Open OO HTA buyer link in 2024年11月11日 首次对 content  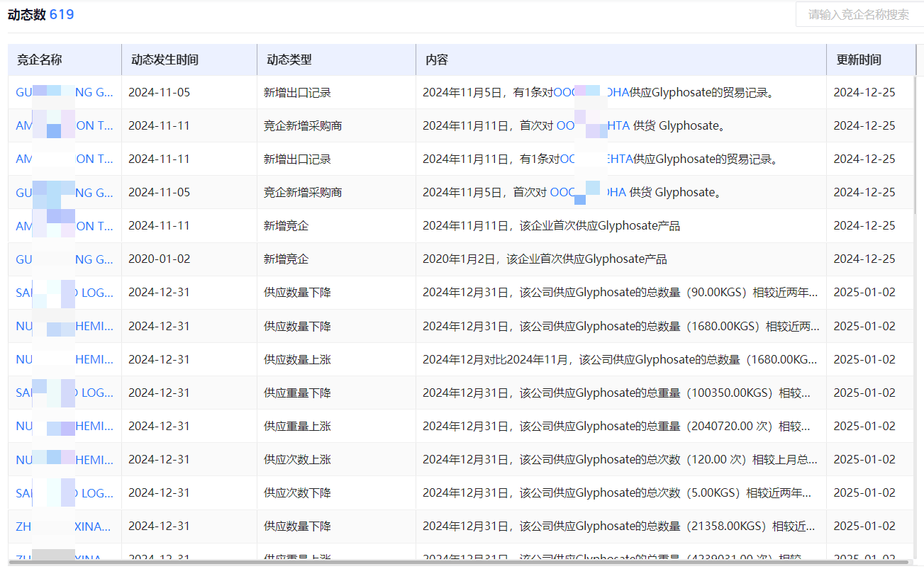click(593, 126)
